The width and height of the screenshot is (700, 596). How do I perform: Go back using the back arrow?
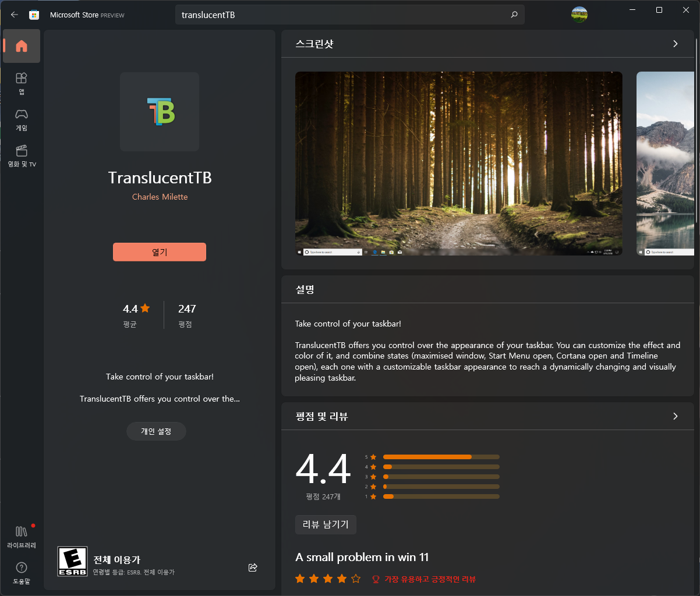[x=15, y=15]
